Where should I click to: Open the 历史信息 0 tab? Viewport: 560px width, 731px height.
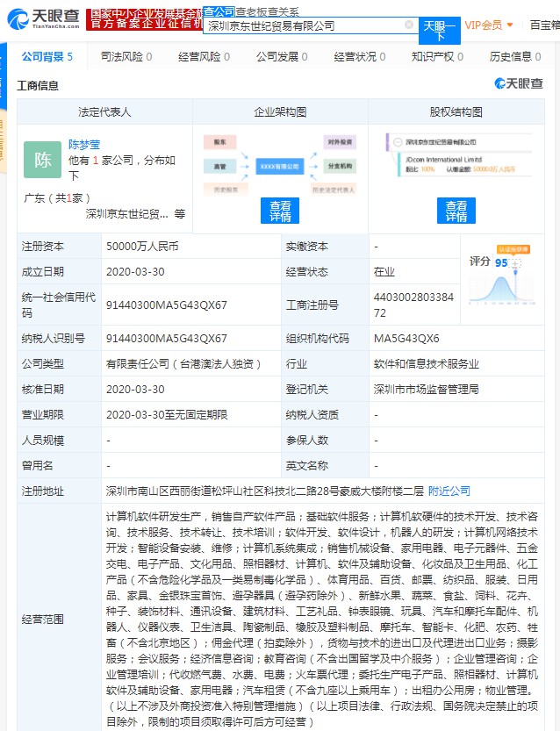point(515,57)
